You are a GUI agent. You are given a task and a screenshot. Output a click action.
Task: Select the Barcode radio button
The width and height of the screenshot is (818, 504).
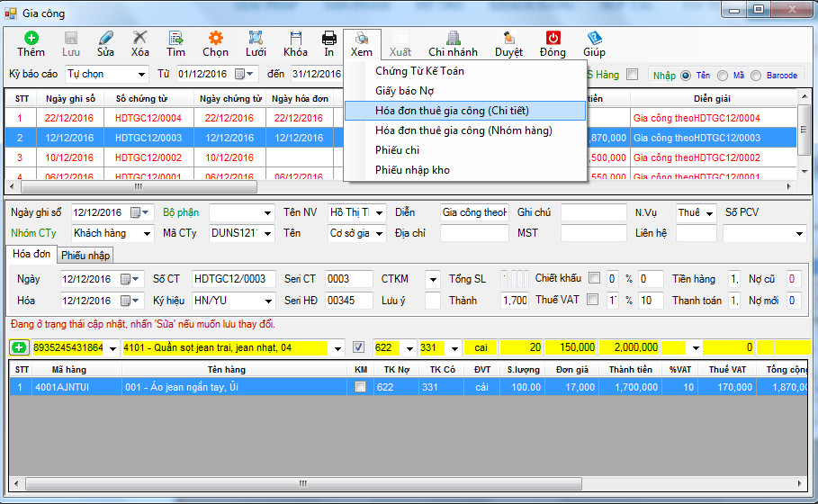pyautogui.click(x=756, y=76)
